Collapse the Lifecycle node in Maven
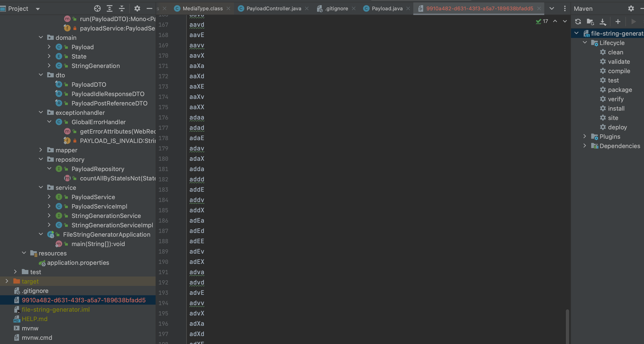The height and width of the screenshot is (344, 644). pos(585,43)
